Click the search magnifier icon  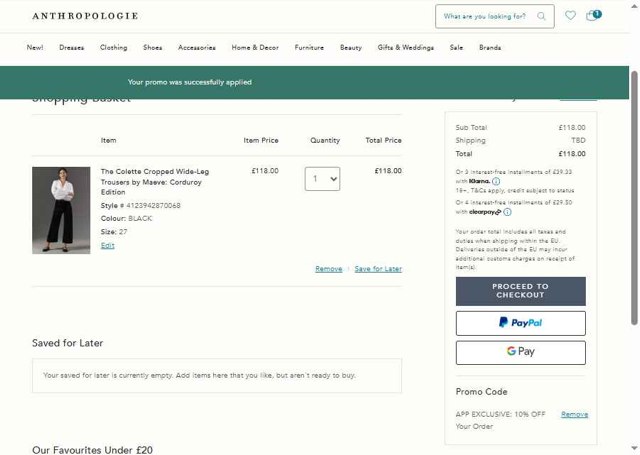[x=541, y=16]
